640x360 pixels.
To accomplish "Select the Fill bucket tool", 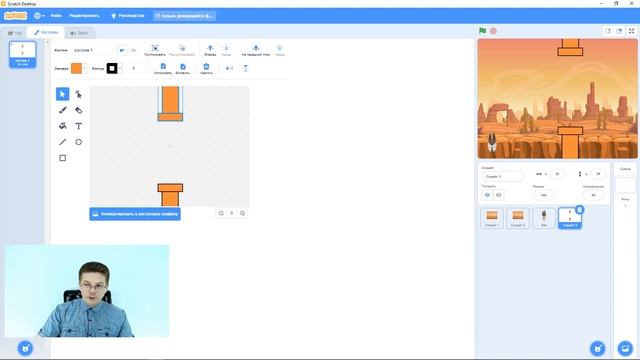I will (x=62, y=126).
